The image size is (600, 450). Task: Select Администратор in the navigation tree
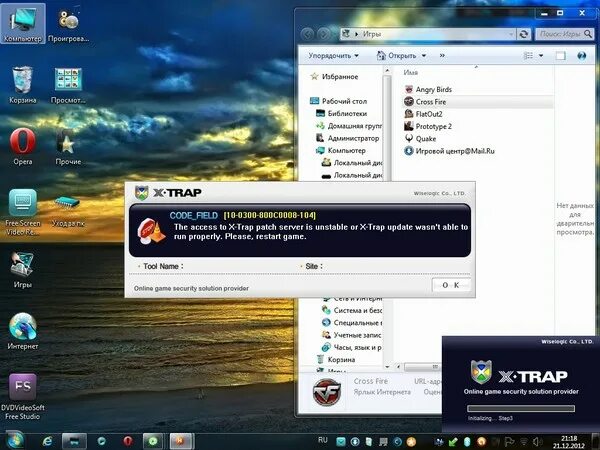[x=347, y=138]
